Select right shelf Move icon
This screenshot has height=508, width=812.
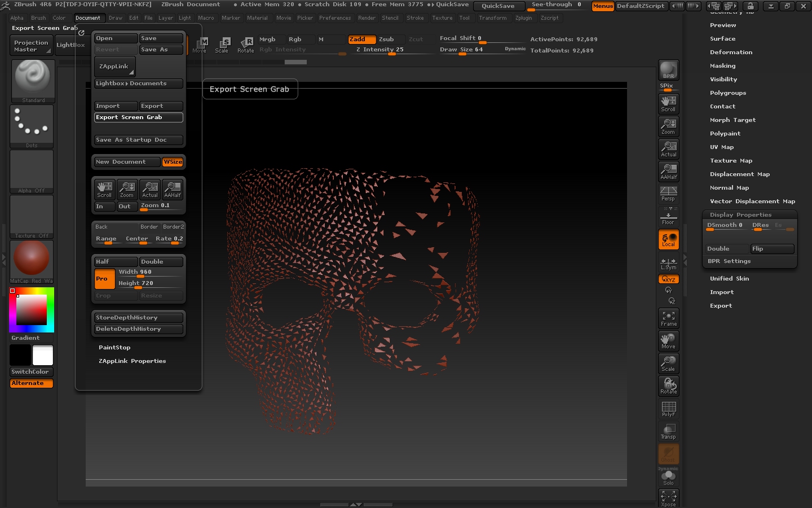(x=668, y=341)
